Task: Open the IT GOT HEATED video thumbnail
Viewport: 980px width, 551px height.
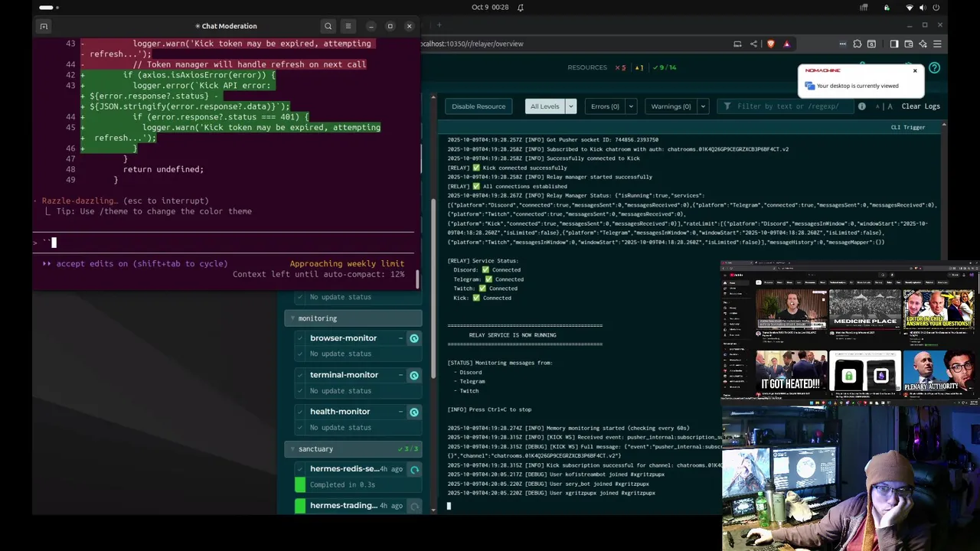Action: 791,372
